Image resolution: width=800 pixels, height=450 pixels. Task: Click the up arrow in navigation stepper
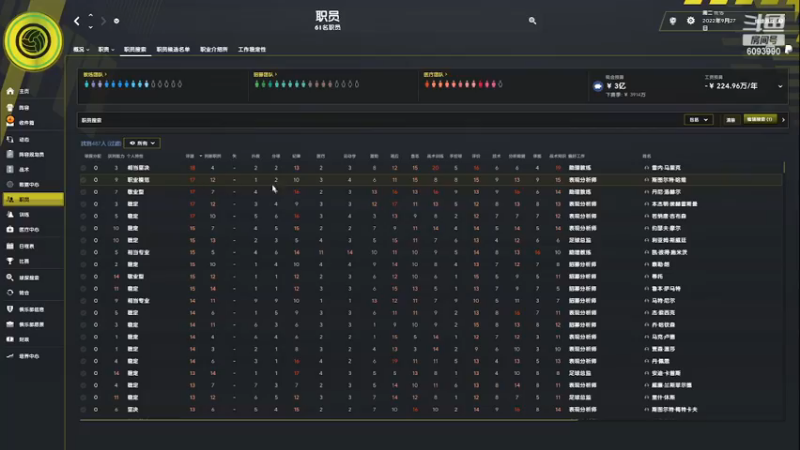(90, 16)
